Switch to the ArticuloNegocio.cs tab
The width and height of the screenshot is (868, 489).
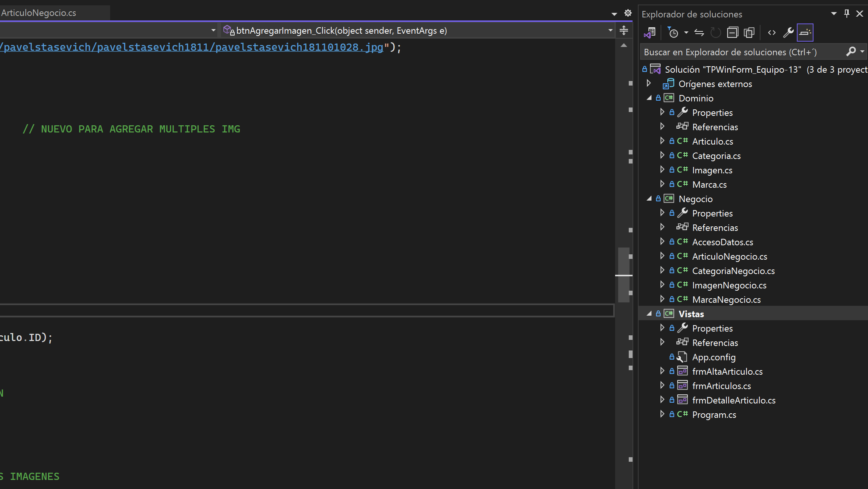39,13
